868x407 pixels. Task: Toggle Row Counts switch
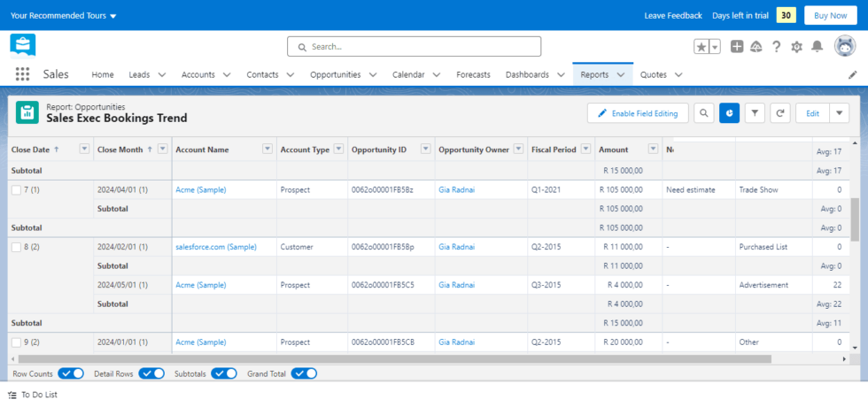71,373
